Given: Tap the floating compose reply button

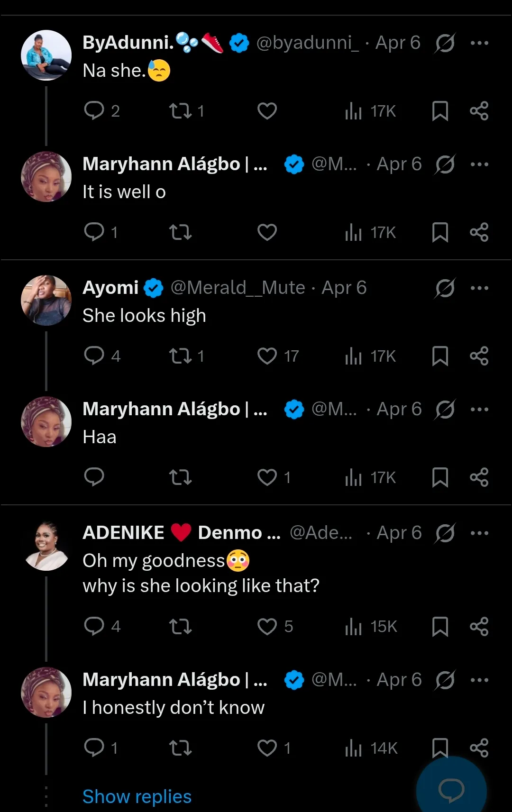Looking at the screenshot, I should [x=451, y=789].
